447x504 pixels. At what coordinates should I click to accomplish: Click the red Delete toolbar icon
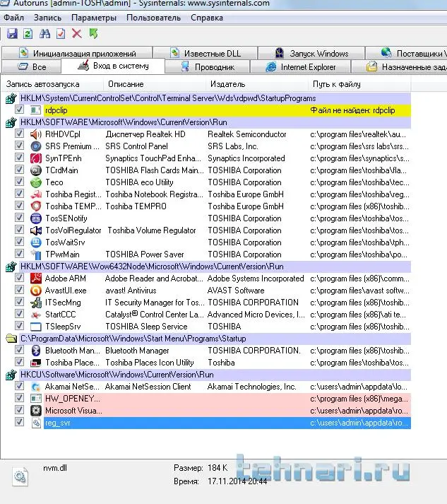[77, 33]
